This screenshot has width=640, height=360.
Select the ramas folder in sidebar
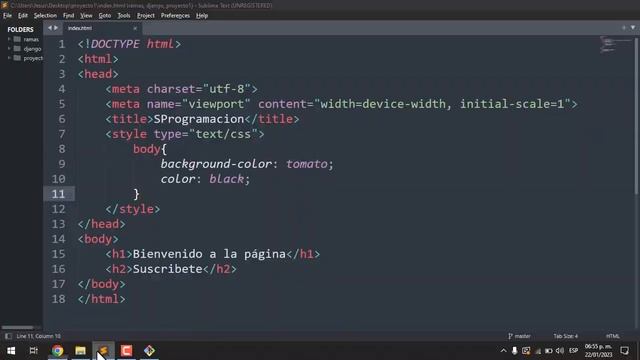(x=31, y=39)
